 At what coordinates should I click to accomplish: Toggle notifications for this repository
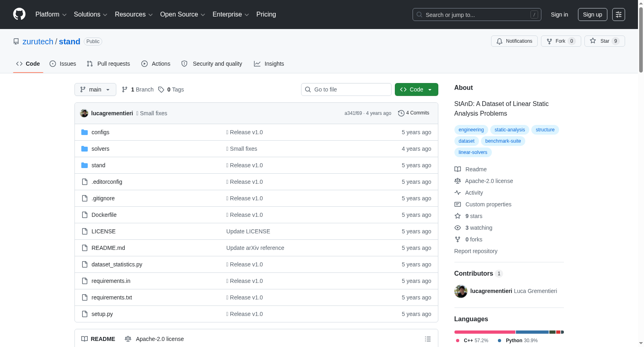click(x=514, y=41)
